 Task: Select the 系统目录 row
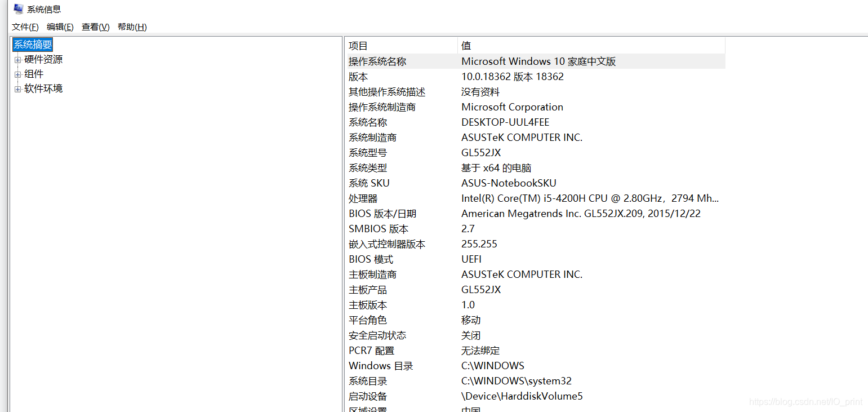535,381
